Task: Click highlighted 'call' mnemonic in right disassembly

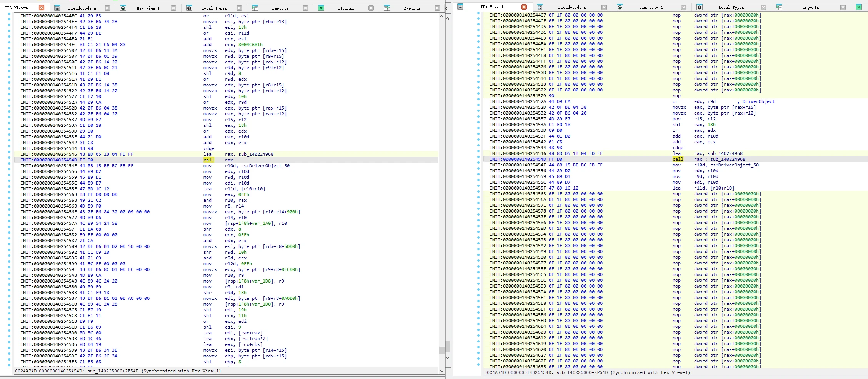Action: (678, 159)
